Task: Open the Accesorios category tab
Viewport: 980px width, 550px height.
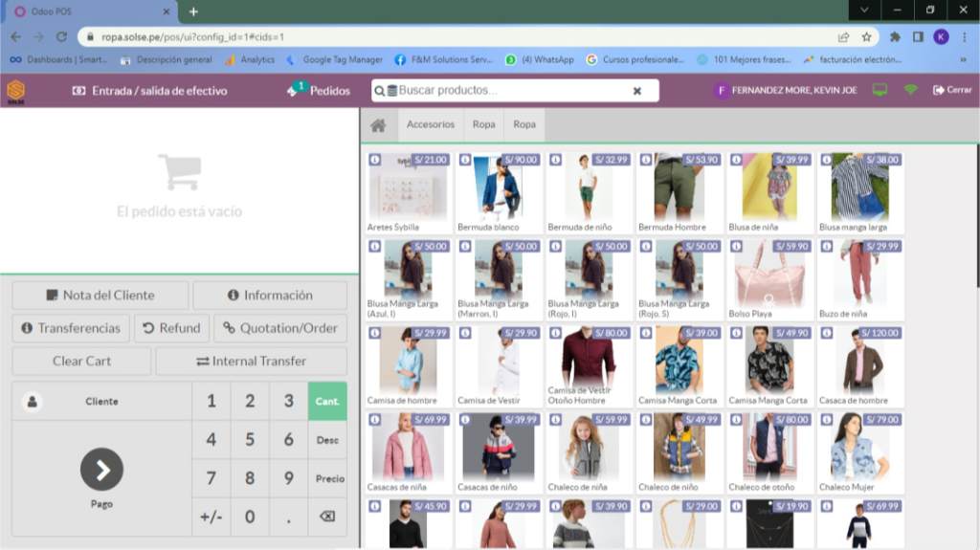Action: click(x=430, y=125)
